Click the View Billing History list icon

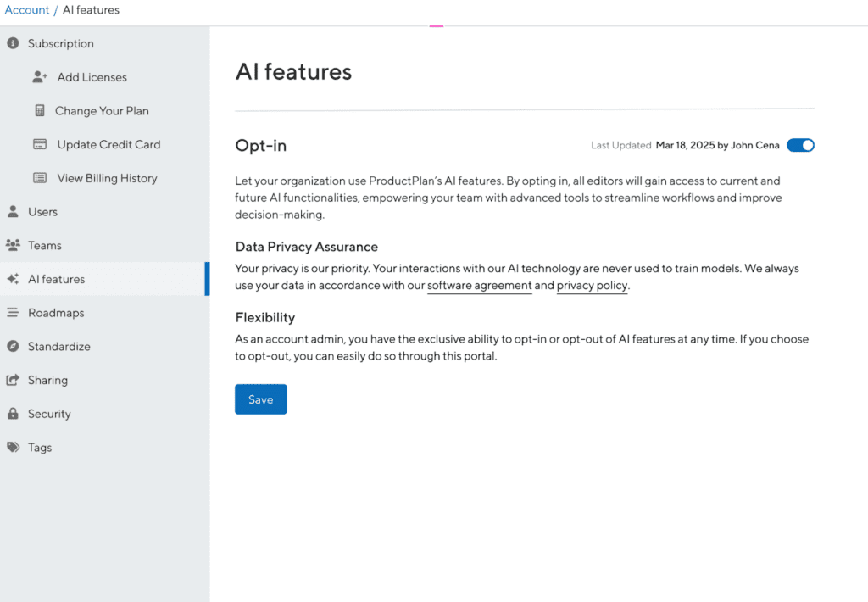tap(40, 177)
